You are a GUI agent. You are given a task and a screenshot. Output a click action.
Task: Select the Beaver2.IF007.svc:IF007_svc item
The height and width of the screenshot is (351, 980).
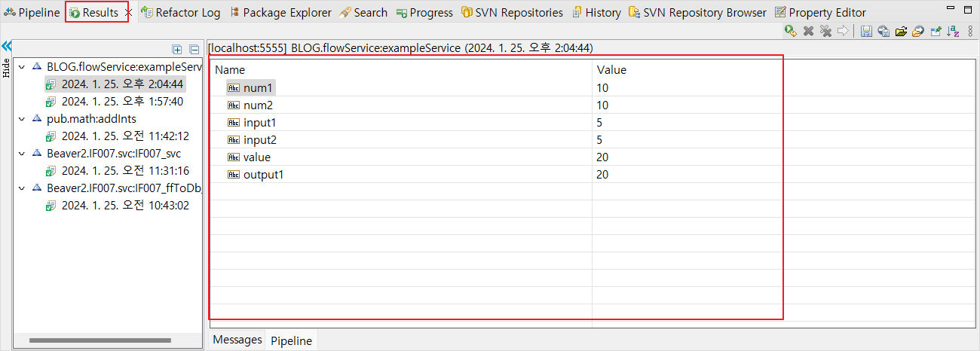point(114,153)
